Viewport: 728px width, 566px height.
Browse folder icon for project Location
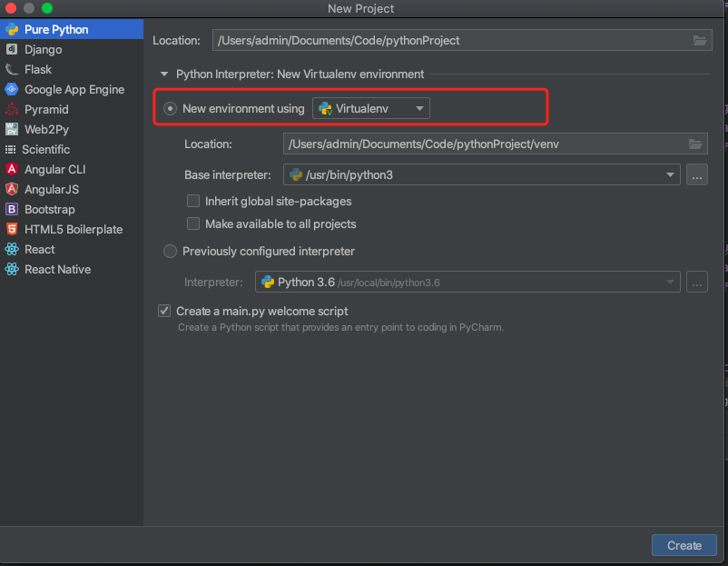coord(699,41)
